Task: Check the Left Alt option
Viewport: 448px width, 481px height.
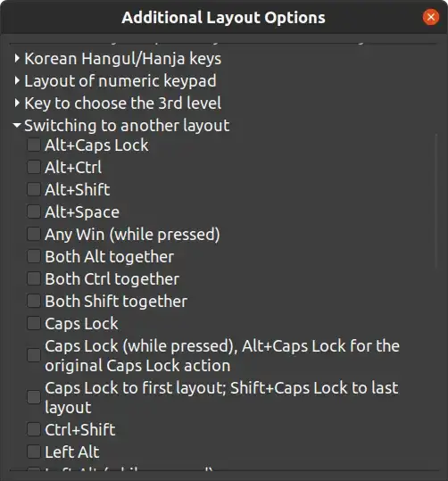Action: pyautogui.click(x=34, y=452)
